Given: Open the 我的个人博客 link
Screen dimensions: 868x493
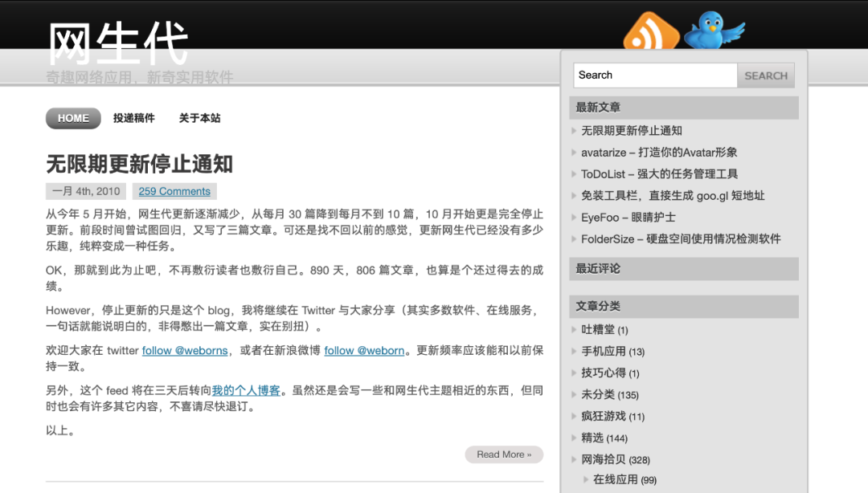Looking at the screenshot, I should pos(246,390).
